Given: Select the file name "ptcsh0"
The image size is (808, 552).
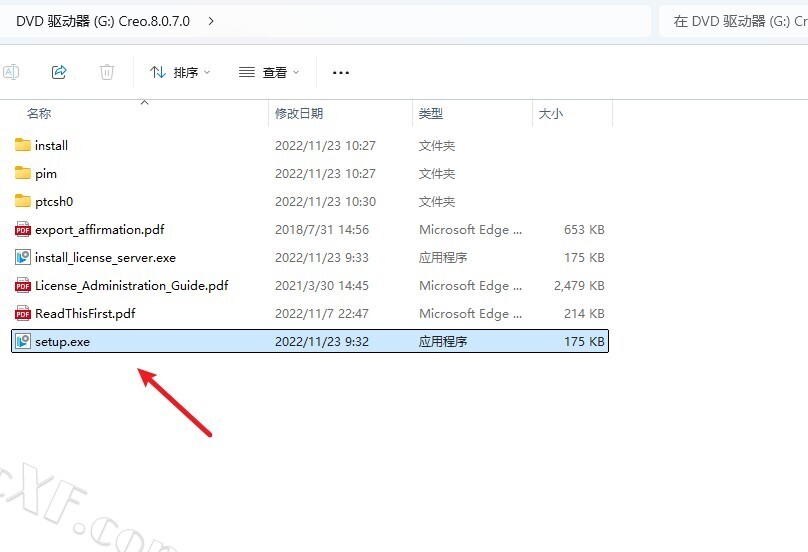Looking at the screenshot, I should [x=54, y=202].
